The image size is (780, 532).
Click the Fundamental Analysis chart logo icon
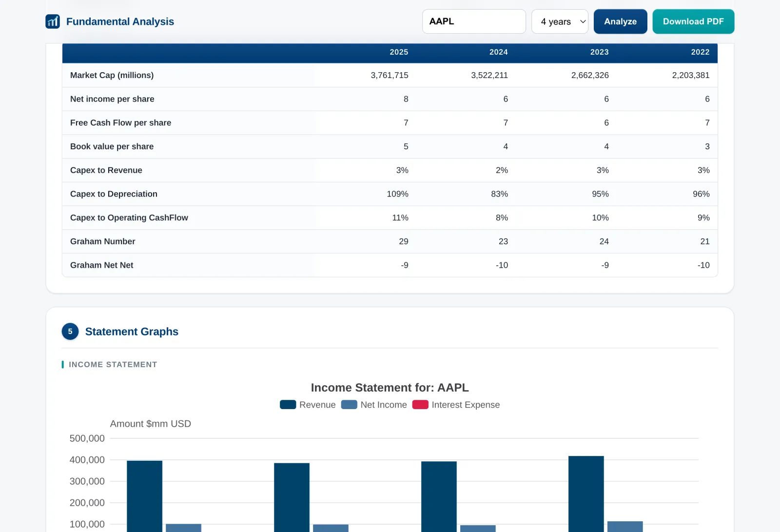coord(53,21)
